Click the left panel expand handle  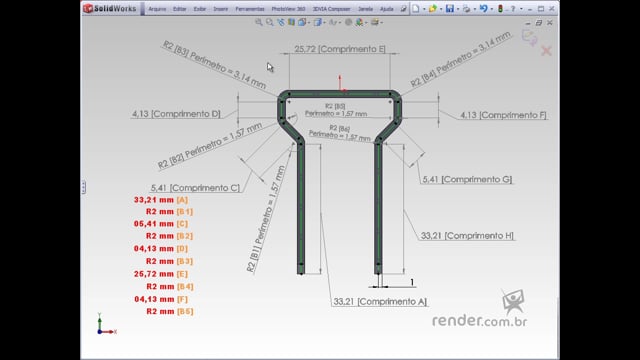point(83,187)
